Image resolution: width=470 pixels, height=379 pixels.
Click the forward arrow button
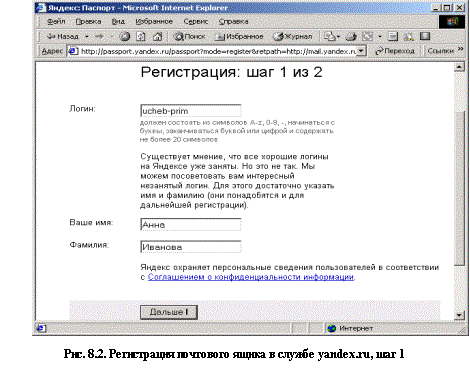coord(99,36)
